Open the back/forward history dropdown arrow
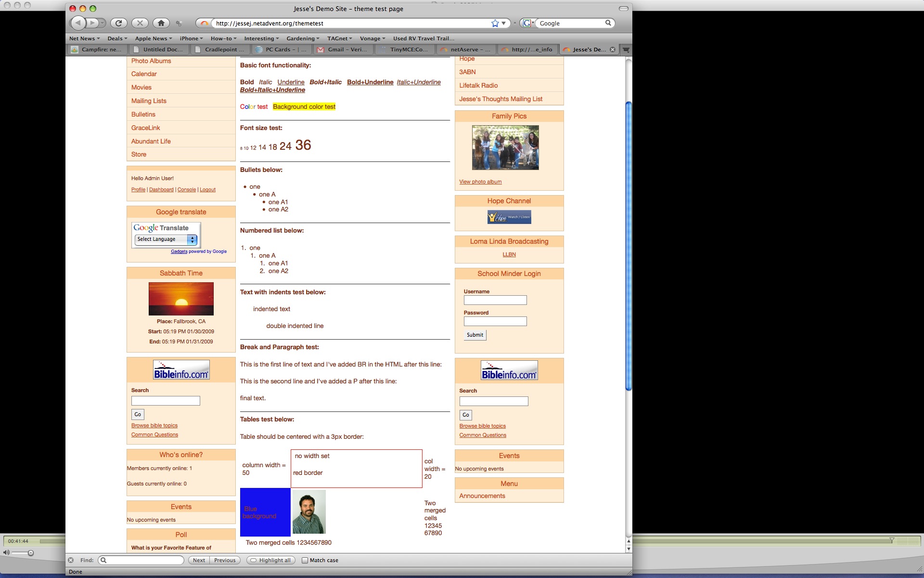Viewport: 924px width, 578px height. coord(103,23)
